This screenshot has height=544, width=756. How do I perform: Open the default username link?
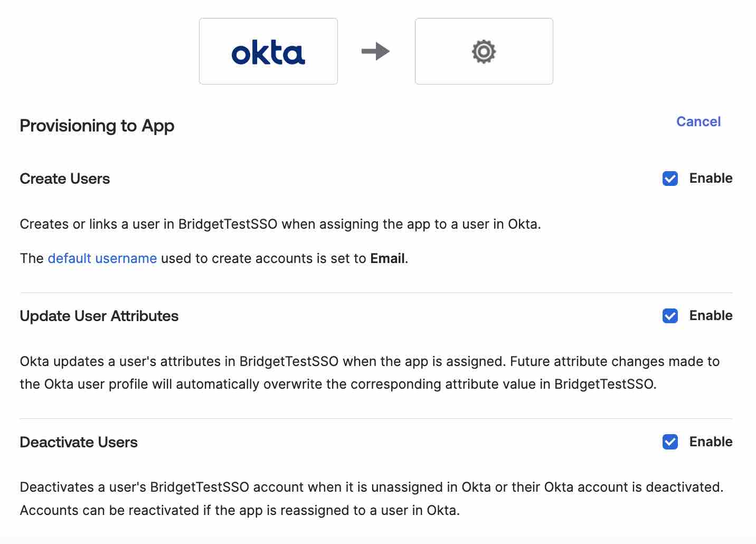[102, 258]
